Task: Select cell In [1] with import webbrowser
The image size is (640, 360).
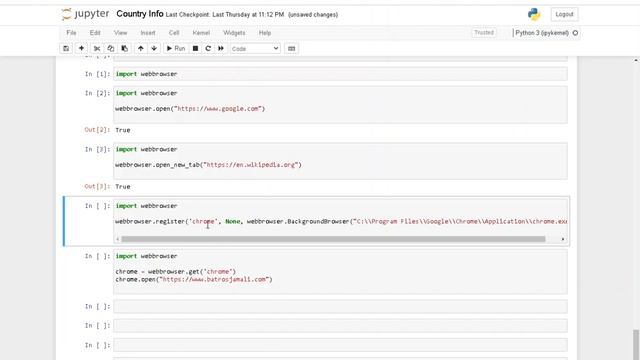Action: (340, 74)
